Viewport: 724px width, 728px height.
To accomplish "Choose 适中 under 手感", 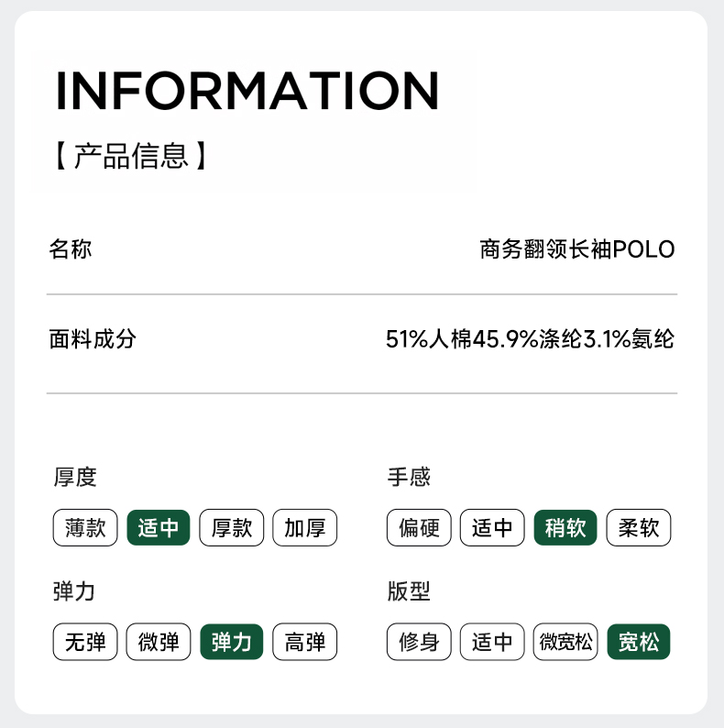I will click(492, 528).
